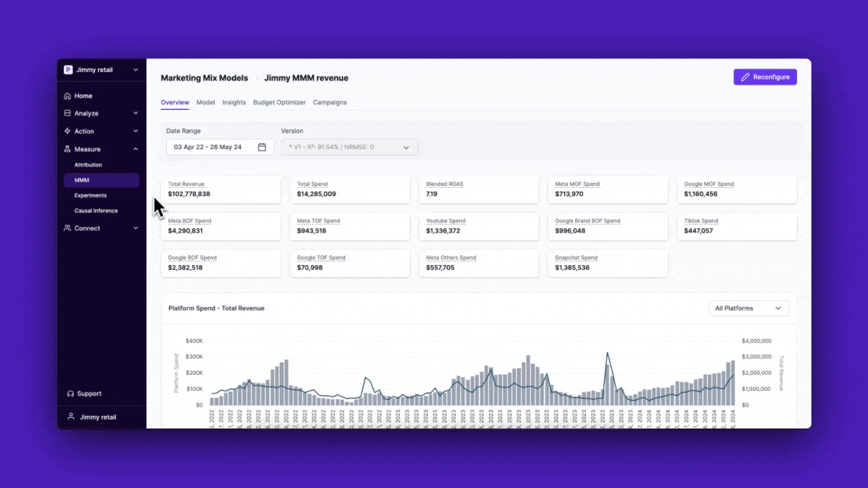This screenshot has width=868, height=488.
Task: Click the Date Range input field
Action: (x=220, y=147)
